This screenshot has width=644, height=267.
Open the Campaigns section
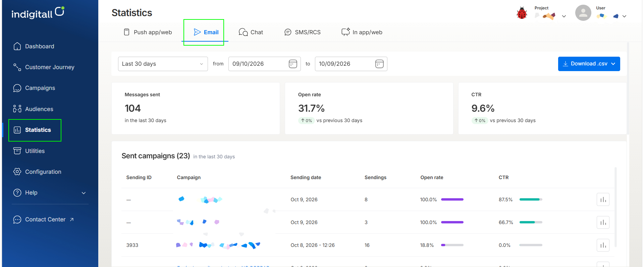point(34,88)
